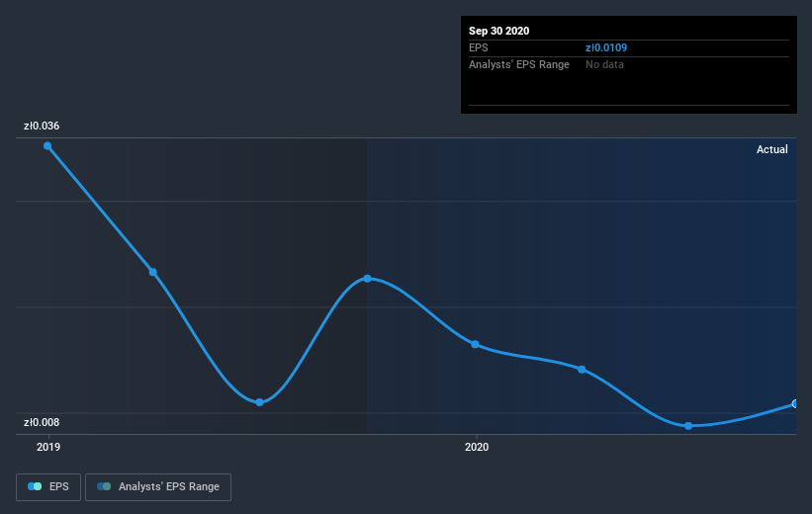Click the zł0.0109 EPS value in tooltip
The height and width of the screenshot is (514, 812).
click(606, 47)
